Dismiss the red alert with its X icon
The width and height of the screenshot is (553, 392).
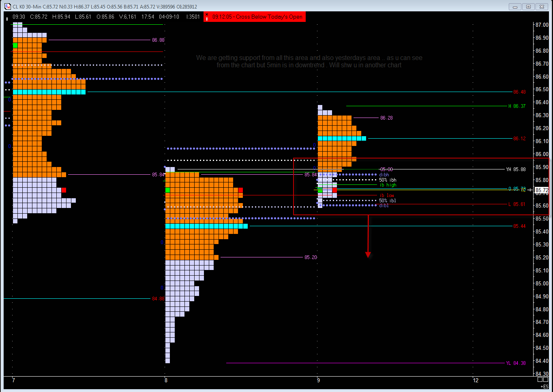(x=207, y=15)
